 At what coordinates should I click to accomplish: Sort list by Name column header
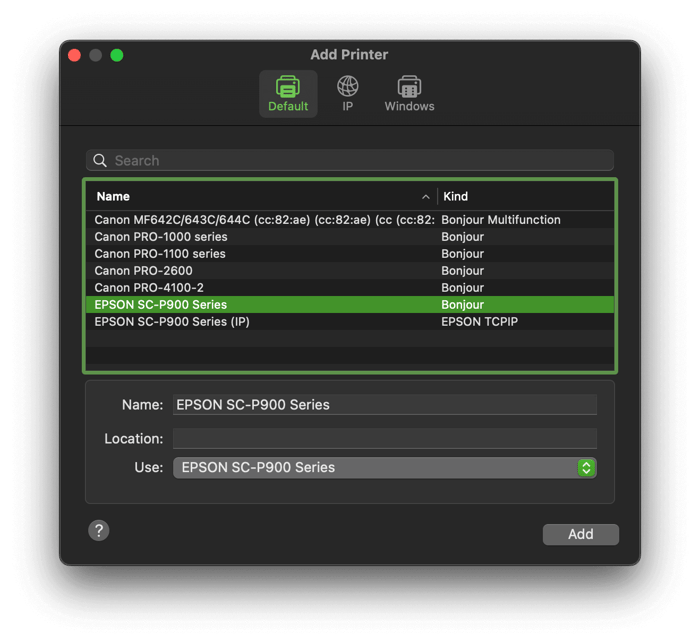(x=250, y=197)
